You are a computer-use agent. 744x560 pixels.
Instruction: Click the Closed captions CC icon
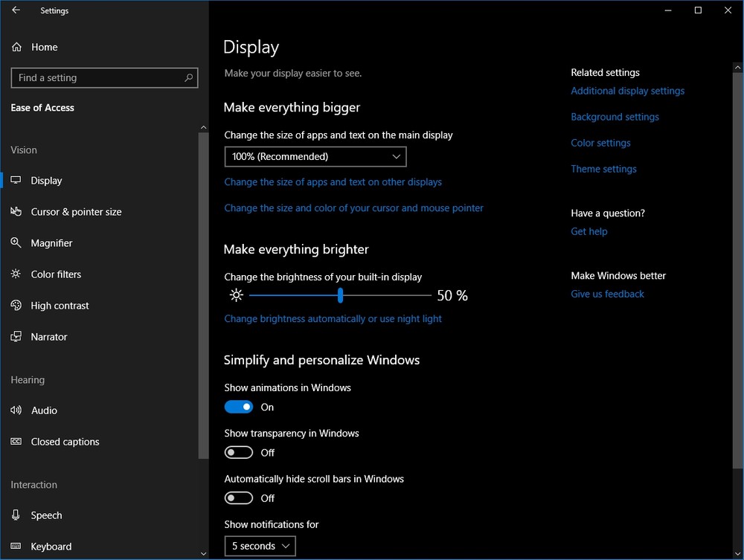click(16, 442)
